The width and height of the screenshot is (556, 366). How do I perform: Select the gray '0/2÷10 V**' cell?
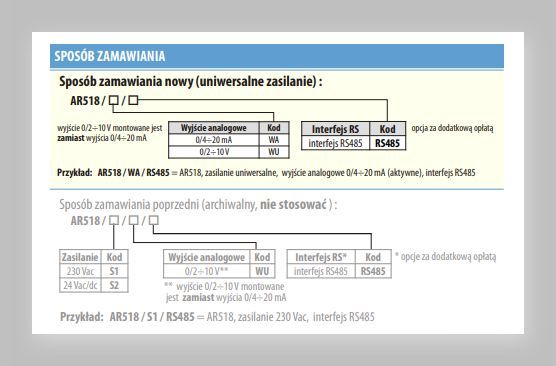[206, 271]
